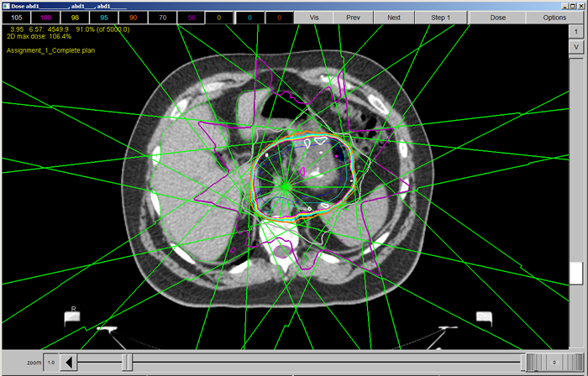Select the yellow 98 isodose level
Image resolution: width=588 pixels, height=376 pixels.
76,17
